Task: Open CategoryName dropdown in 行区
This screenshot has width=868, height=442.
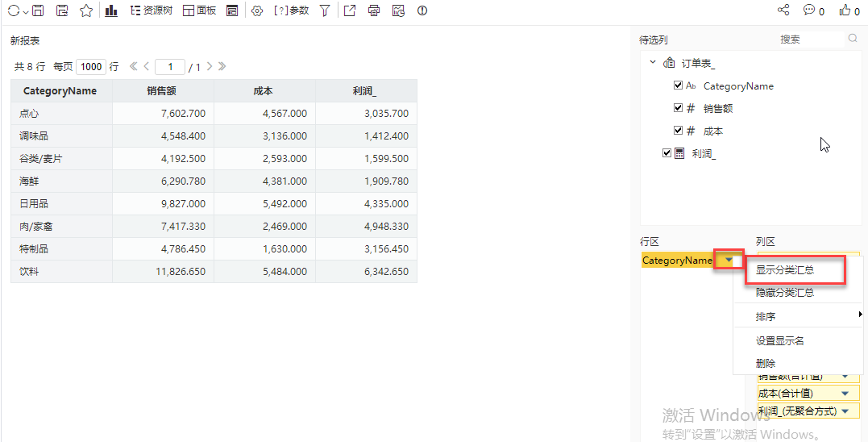Action: (x=729, y=260)
